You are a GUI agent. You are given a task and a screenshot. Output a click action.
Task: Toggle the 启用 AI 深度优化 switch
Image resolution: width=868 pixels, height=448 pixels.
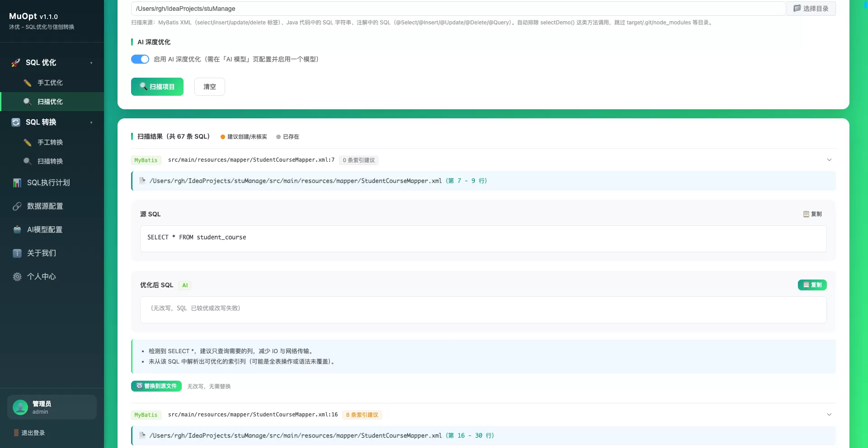point(140,59)
